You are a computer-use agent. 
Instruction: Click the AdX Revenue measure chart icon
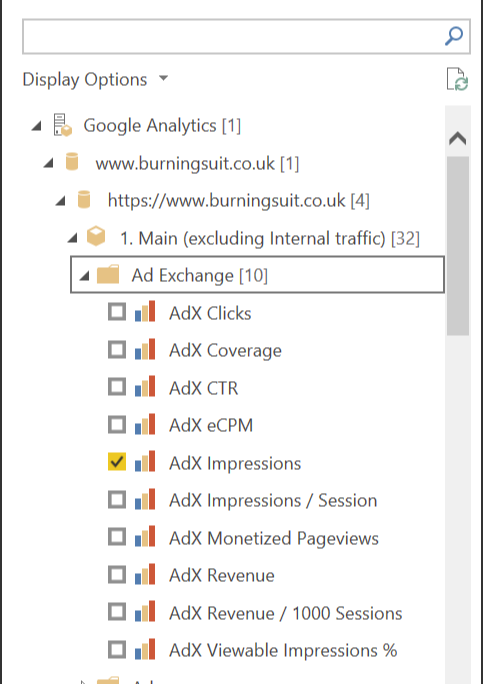tap(145, 574)
